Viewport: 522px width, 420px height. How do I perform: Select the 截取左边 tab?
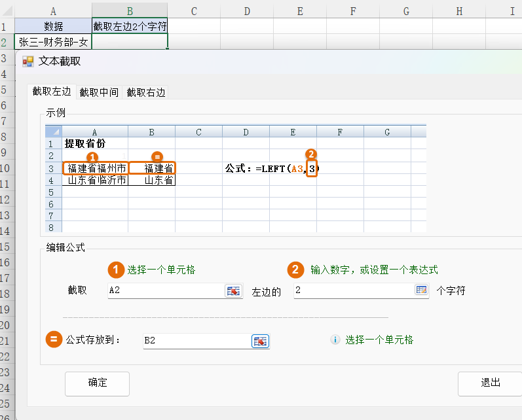coord(52,92)
